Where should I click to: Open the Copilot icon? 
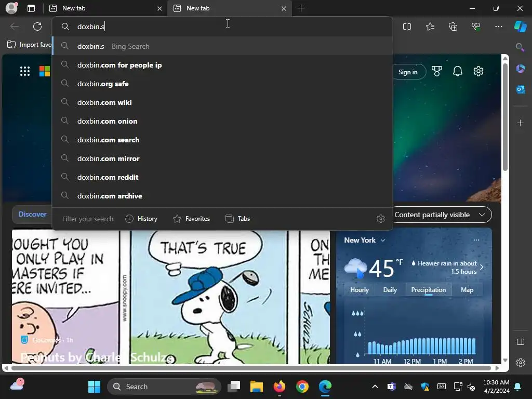(520, 26)
